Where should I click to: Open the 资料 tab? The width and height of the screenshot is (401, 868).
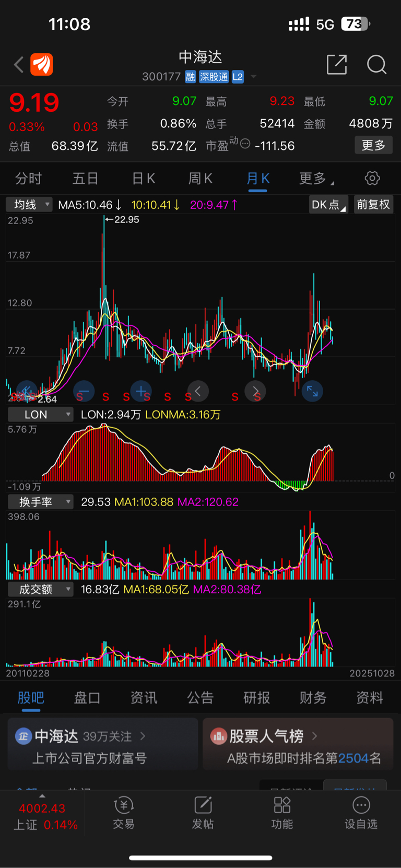[370, 698]
